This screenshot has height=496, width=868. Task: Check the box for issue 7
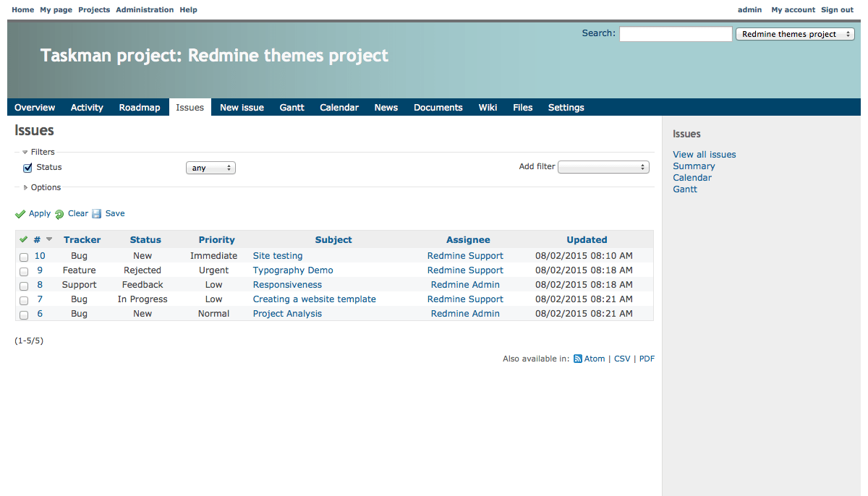coord(24,300)
